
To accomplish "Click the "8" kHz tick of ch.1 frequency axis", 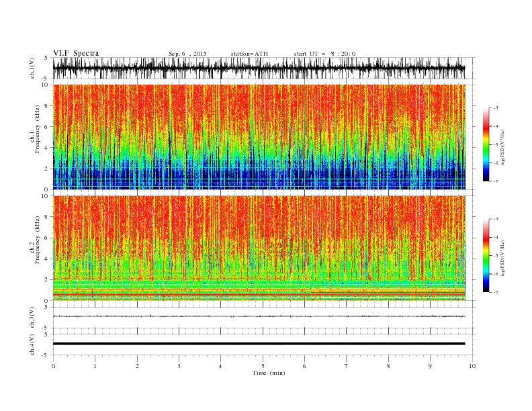I will pyautogui.click(x=47, y=106).
